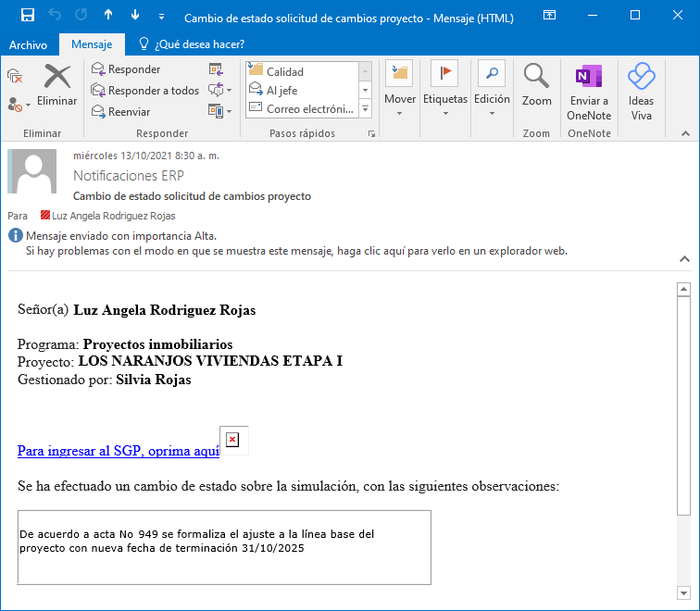Viewport: 700px width, 611px height.
Task: Click project name LOS NARANJOS VIVIENDAS ETAPA I
Action: pyautogui.click(x=210, y=361)
